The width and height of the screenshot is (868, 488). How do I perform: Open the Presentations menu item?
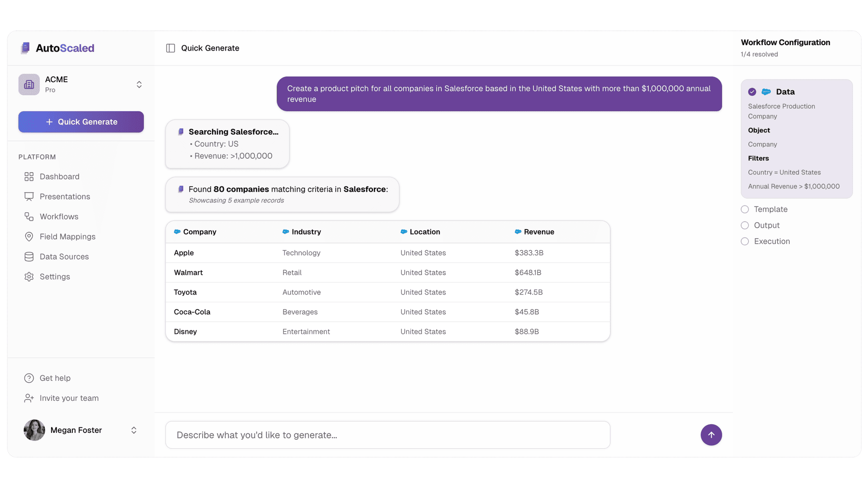coord(65,197)
